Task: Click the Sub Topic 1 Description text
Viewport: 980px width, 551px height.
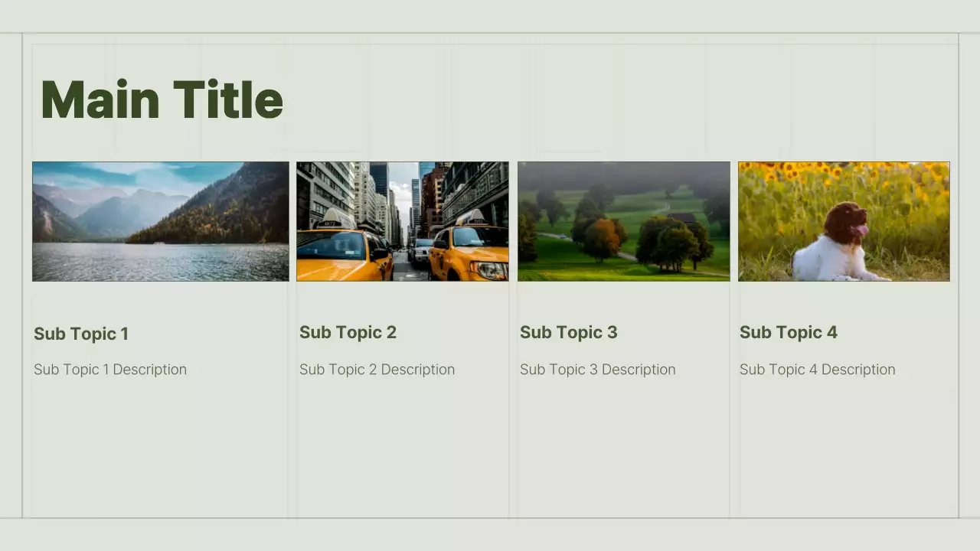Action: click(x=110, y=370)
